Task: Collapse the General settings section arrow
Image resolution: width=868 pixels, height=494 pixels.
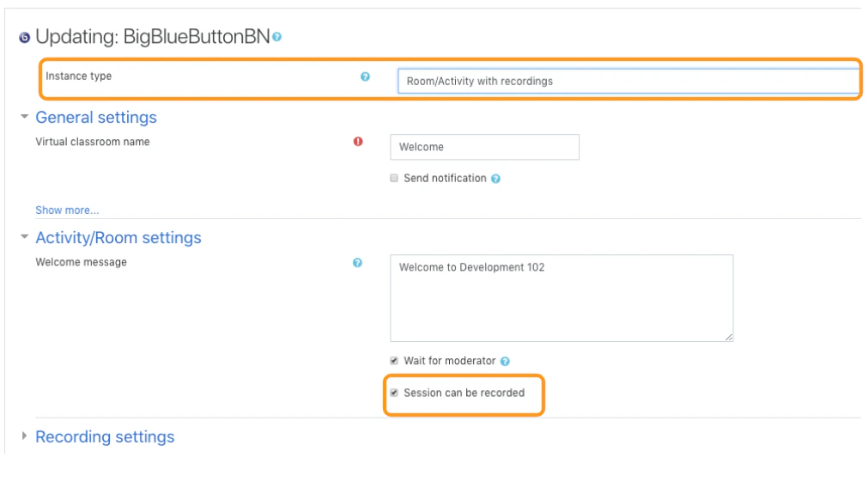Action: click(24, 117)
